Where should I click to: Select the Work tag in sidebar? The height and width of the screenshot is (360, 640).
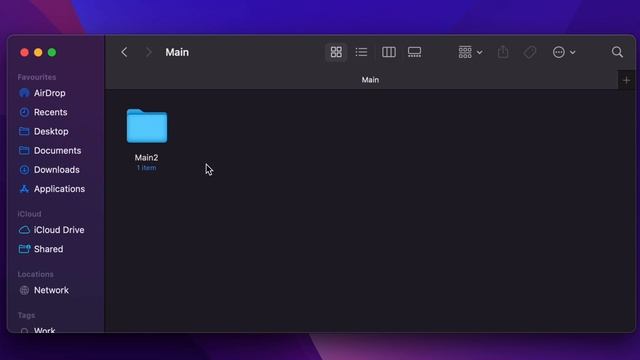click(44, 330)
